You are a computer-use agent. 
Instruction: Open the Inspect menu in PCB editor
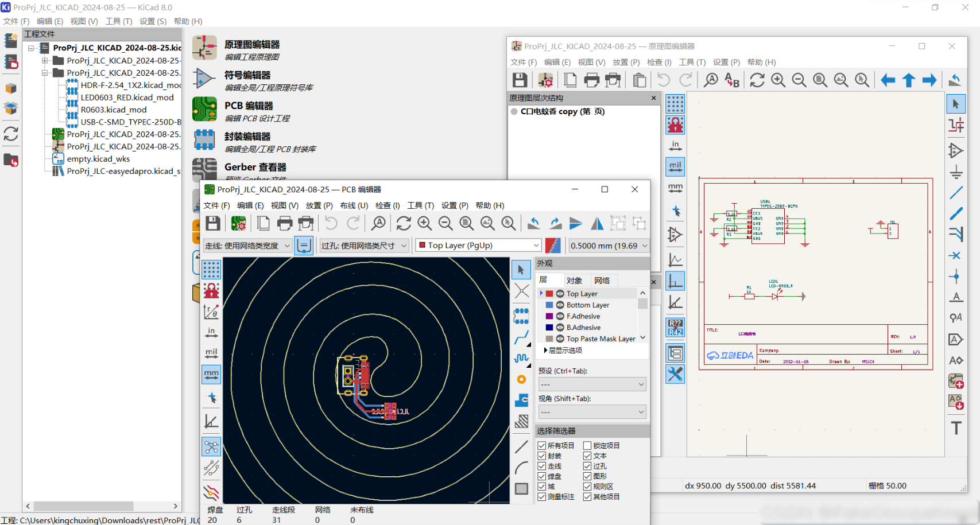388,205
